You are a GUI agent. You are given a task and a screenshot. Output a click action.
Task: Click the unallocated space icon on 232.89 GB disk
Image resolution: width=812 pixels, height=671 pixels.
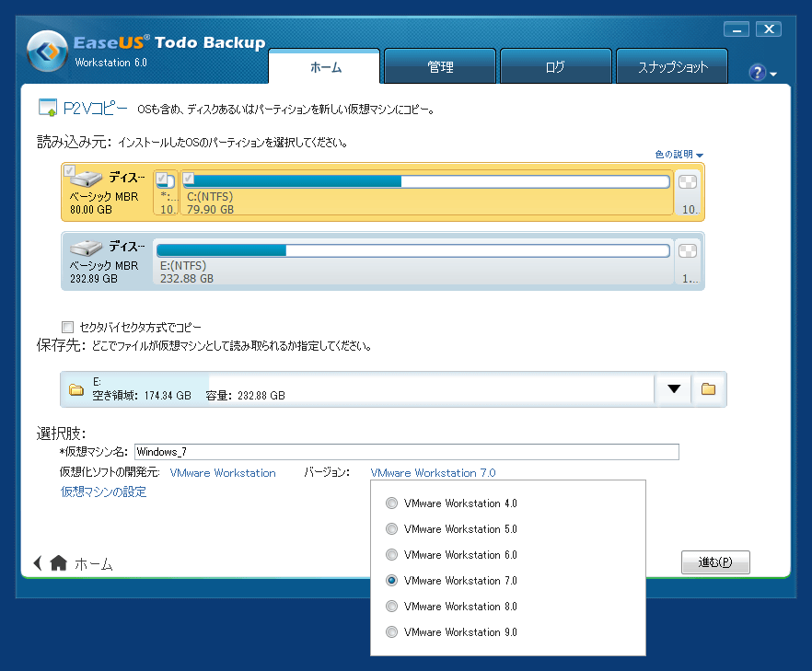(688, 251)
